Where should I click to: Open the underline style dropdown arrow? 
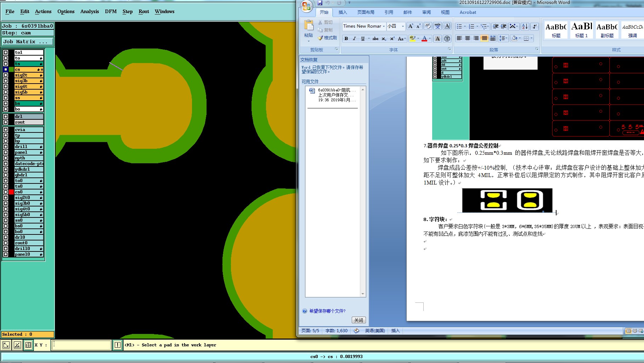click(369, 39)
